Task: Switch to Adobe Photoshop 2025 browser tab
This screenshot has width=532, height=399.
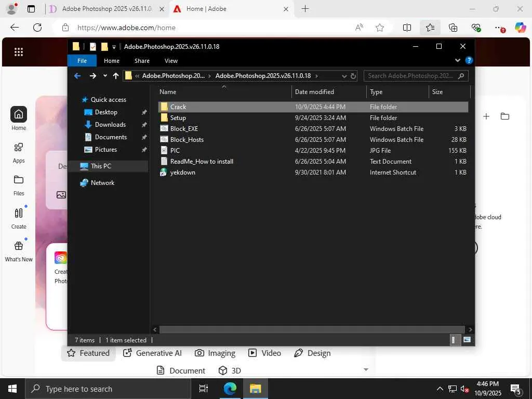Action: pyautogui.click(x=107, y=9)
